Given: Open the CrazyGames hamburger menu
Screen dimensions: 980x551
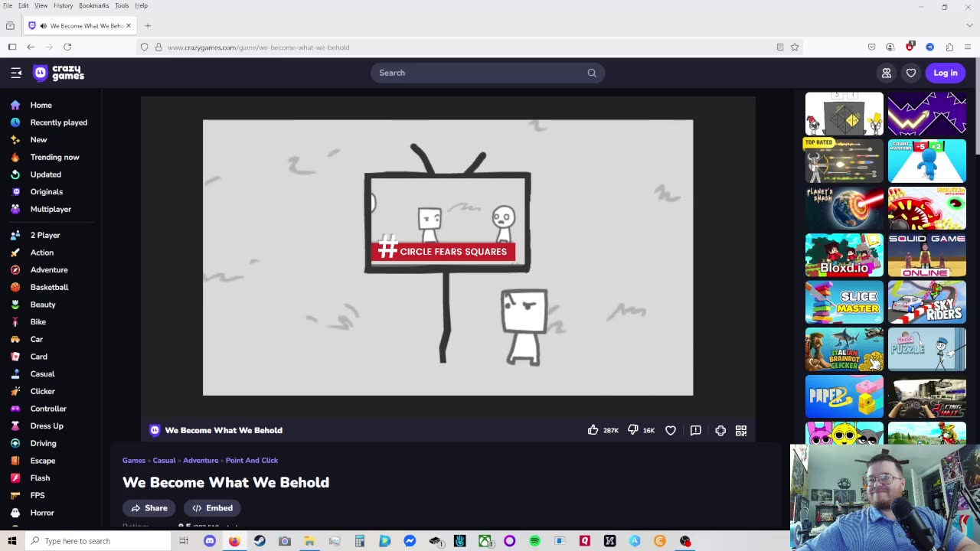Looking at the screenshot, I should pyautogui.click(x=16, y=73).
